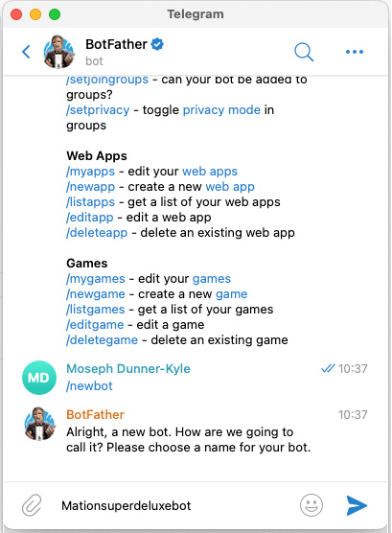
Task: Click the /listapps command link
Action: (x=90, y=202)
